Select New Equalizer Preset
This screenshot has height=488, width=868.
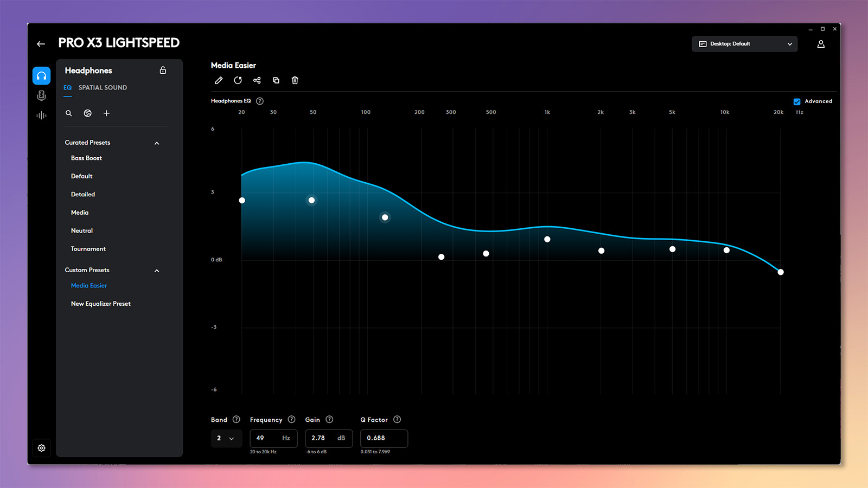100,304
